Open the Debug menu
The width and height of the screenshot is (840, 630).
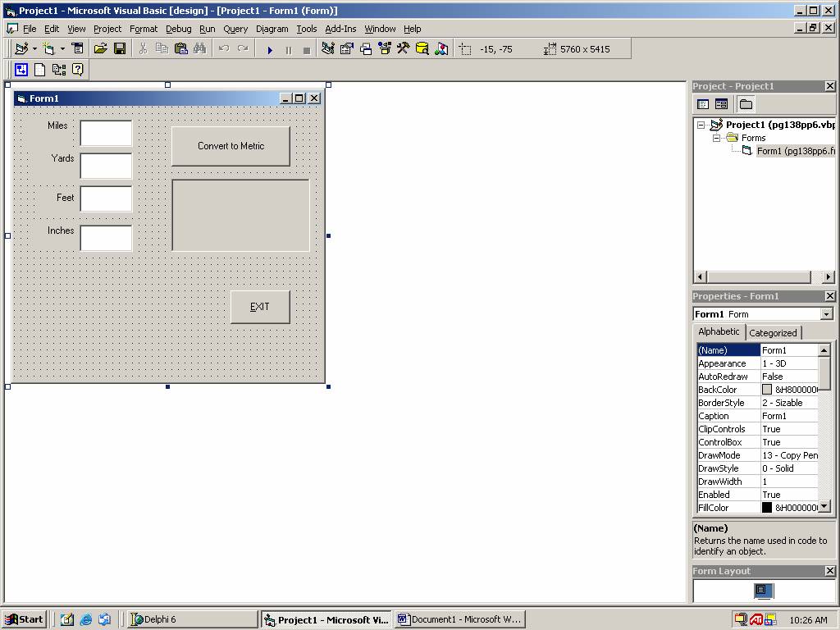pyautogui.click(x=178, y=29)
